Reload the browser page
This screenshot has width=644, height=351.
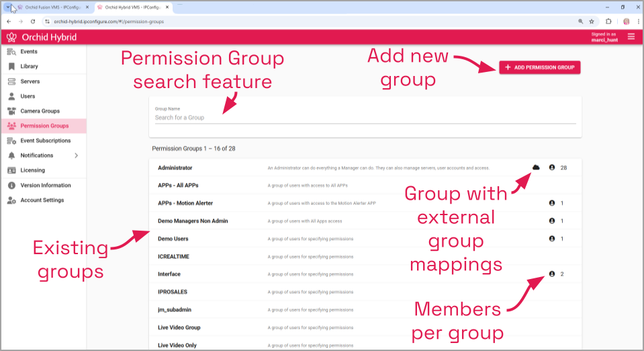(x=33, y=22)
